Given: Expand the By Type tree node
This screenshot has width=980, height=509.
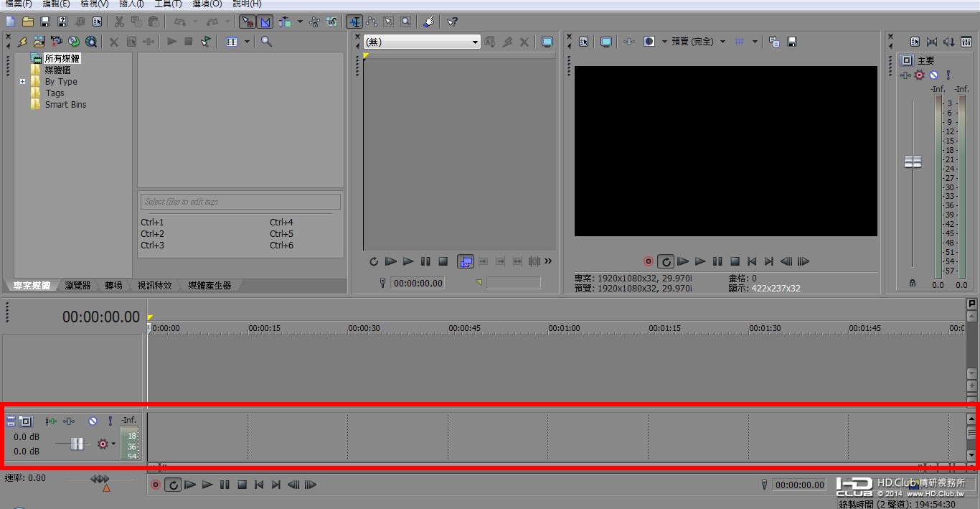Looking at the screenshot, I should [22, 82].
